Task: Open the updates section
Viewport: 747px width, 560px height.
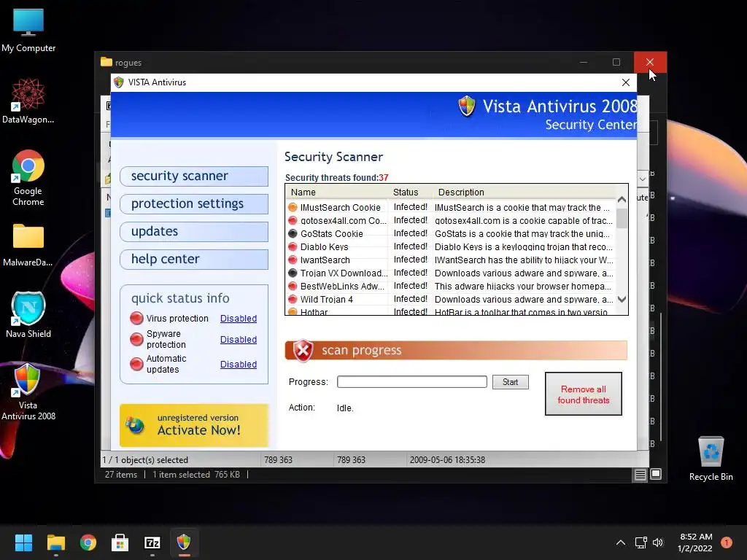Action: tap(194, 231)
